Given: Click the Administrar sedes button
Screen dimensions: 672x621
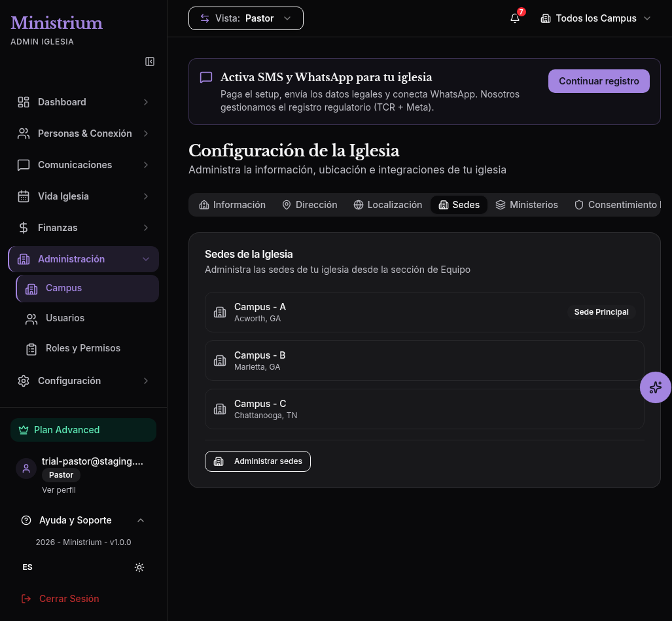Looking at the screenshot, I should tap(258, 461).
